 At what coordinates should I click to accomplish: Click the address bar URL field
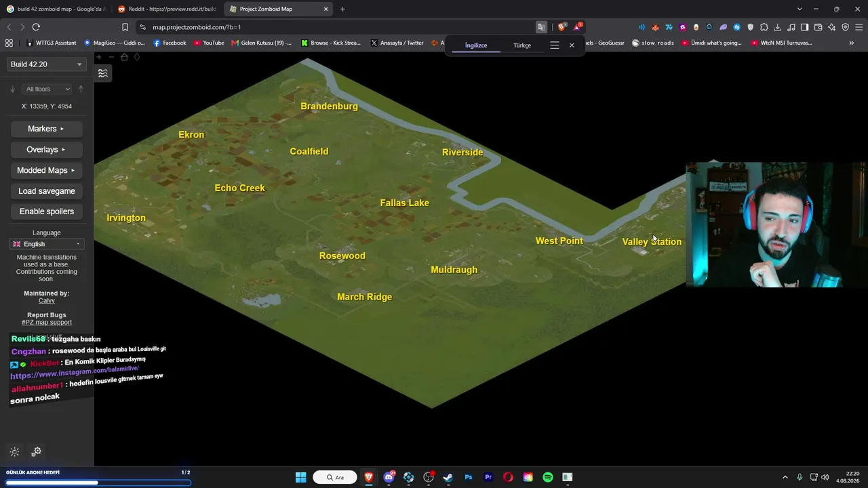(339, 27)
